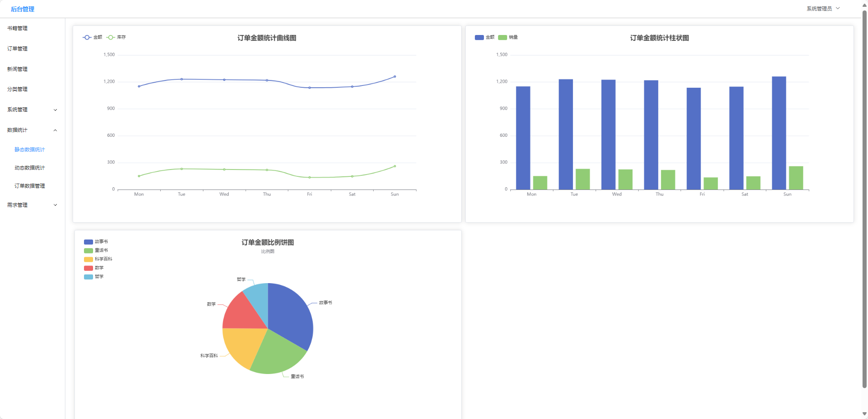Image resolution: width=868 pixels, height=419 pixels.
Task: Select the Thu point on the 库存 line
Action: [x=267, y=170]
